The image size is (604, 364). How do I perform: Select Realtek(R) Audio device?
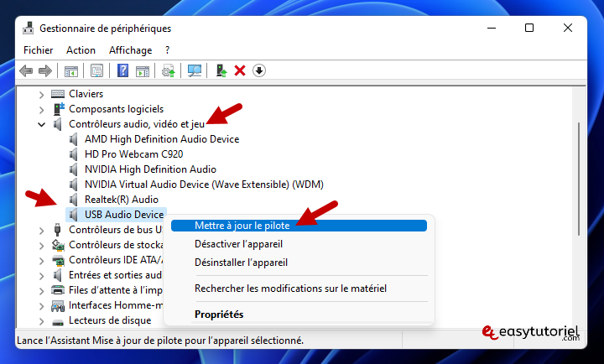[122, 200]
